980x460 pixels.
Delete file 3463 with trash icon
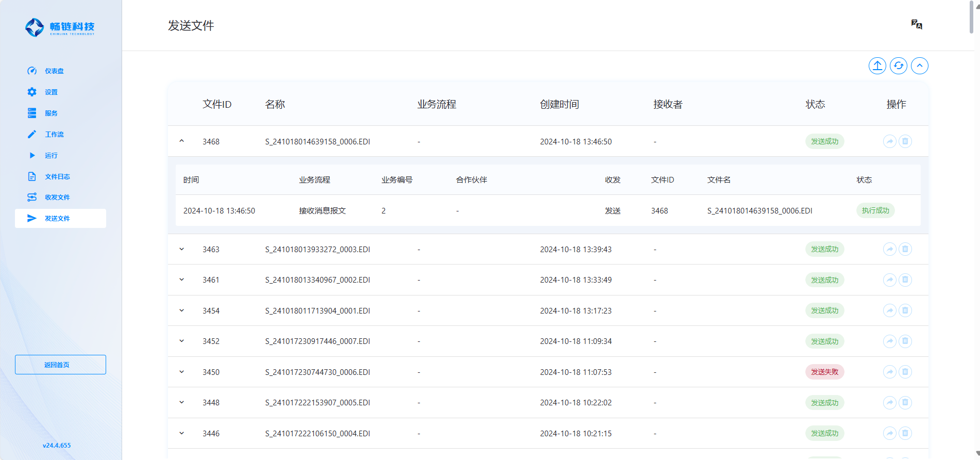[x=905, y=249]
